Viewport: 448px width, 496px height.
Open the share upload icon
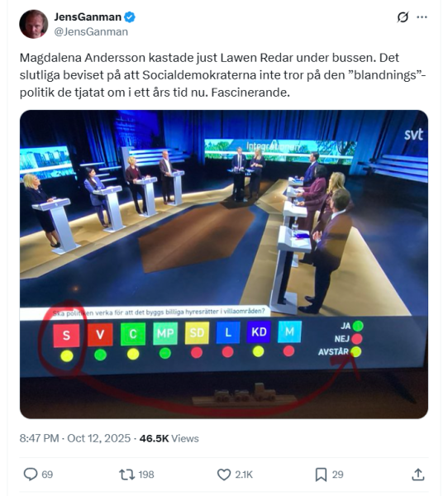(418, 475)
